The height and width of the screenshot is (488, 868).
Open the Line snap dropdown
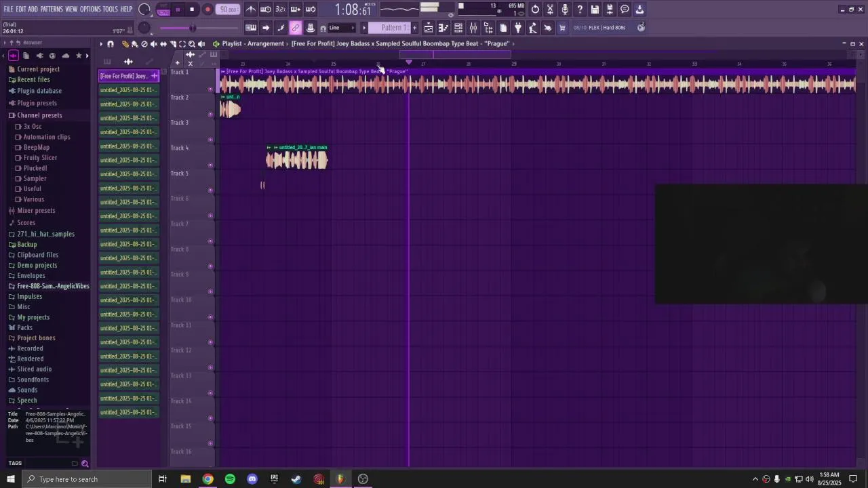[x=341, y=28]
